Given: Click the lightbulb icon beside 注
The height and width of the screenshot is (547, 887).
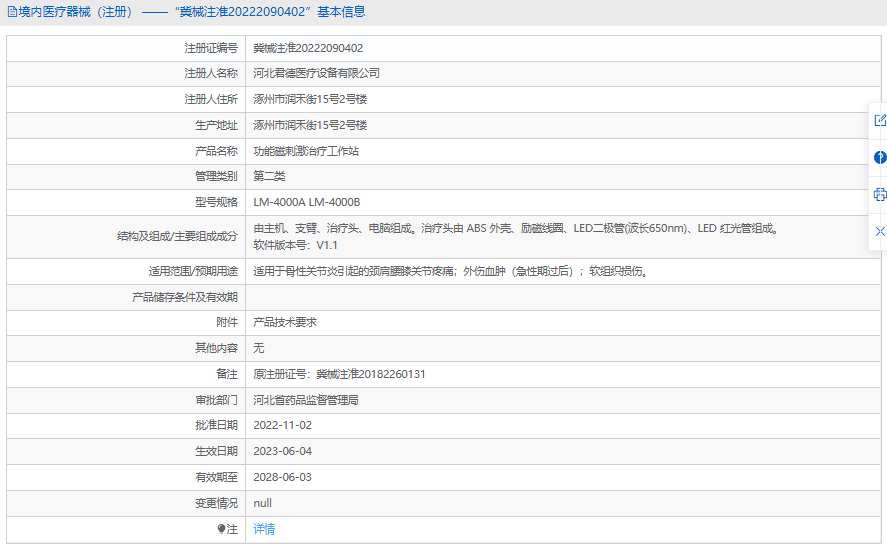Looking at the screenshot, I should pos(222,529).
